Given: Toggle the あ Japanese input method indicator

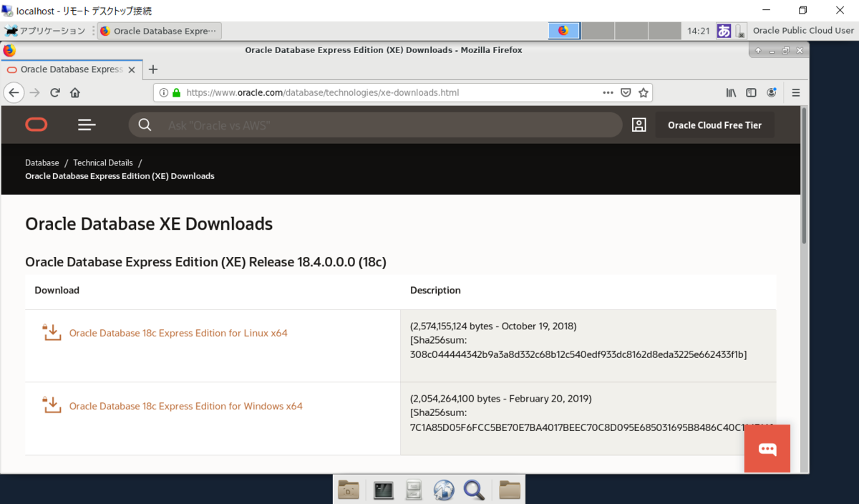Looking at the screenshot, I should 724,31.
